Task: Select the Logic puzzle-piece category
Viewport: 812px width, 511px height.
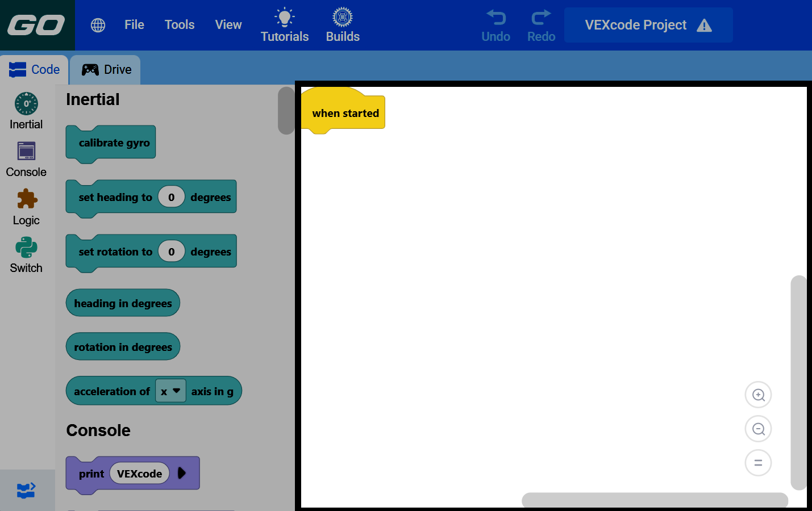Action: point(27,199)
